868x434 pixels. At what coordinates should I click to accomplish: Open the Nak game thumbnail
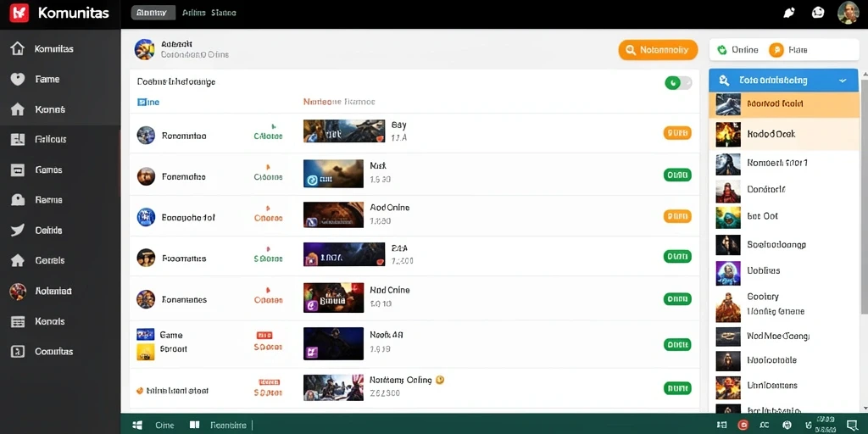tap(333, 173)
